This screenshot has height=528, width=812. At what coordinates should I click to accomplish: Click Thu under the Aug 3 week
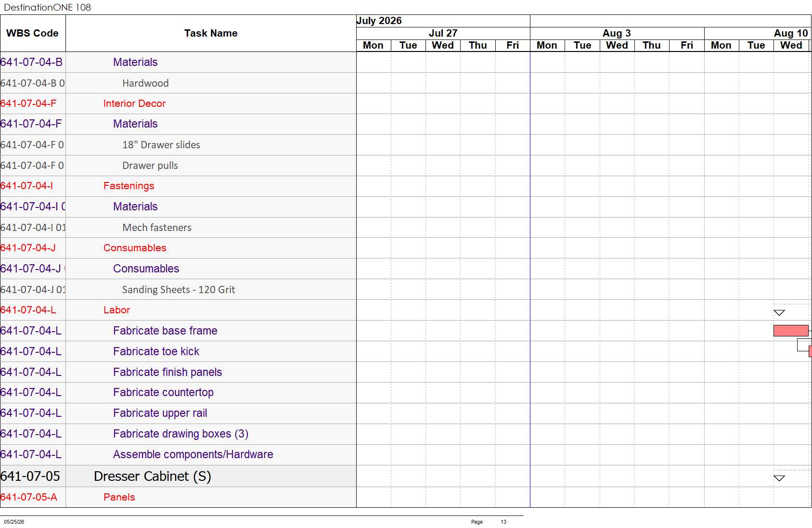coord(652,45)
